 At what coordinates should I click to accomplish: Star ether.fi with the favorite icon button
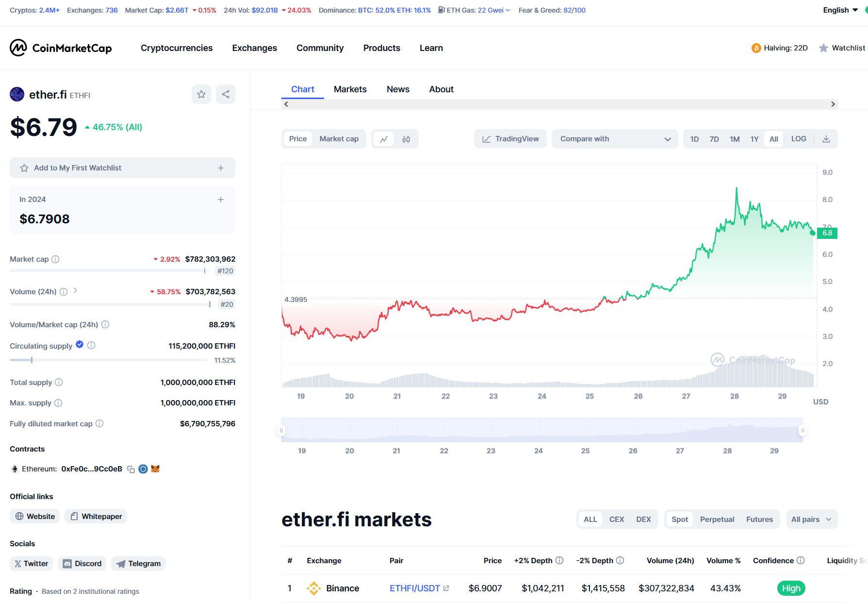point(201,94)
